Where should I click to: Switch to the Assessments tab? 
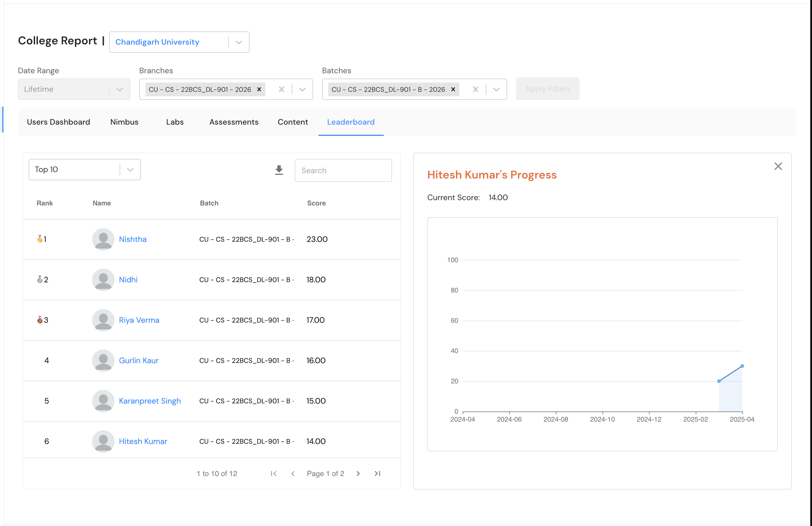point(234,122)
